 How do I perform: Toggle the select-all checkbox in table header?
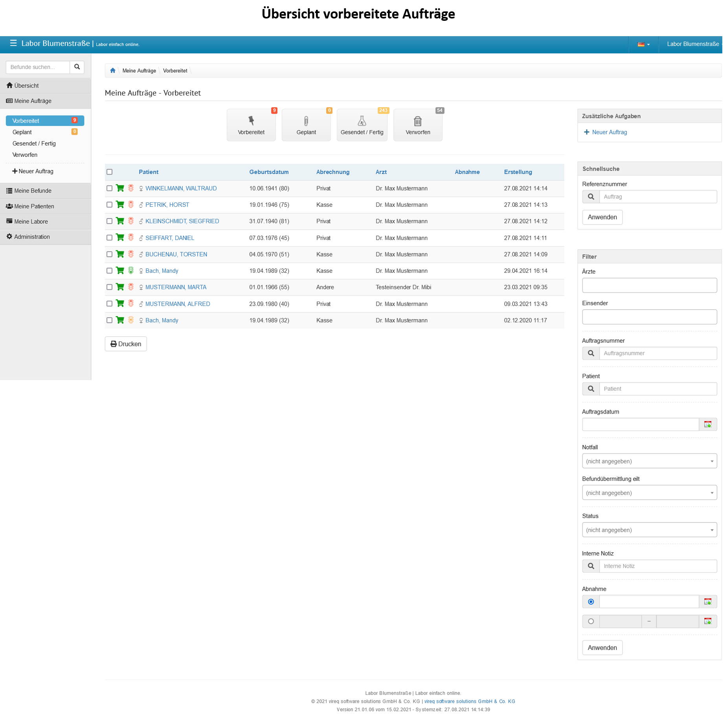click(x=110, y=172)
